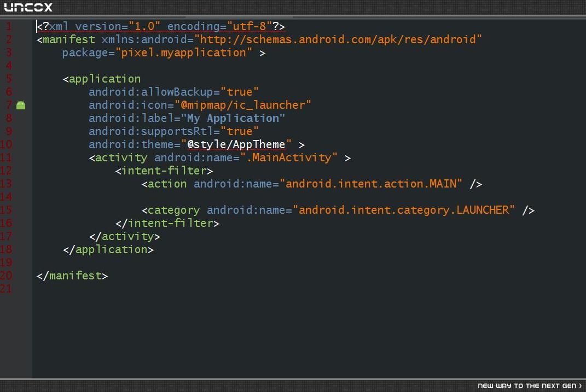Screen dimensions: 586x392
Task: Click the ".MainActivity" name value
Action: (x=288, y=157)
